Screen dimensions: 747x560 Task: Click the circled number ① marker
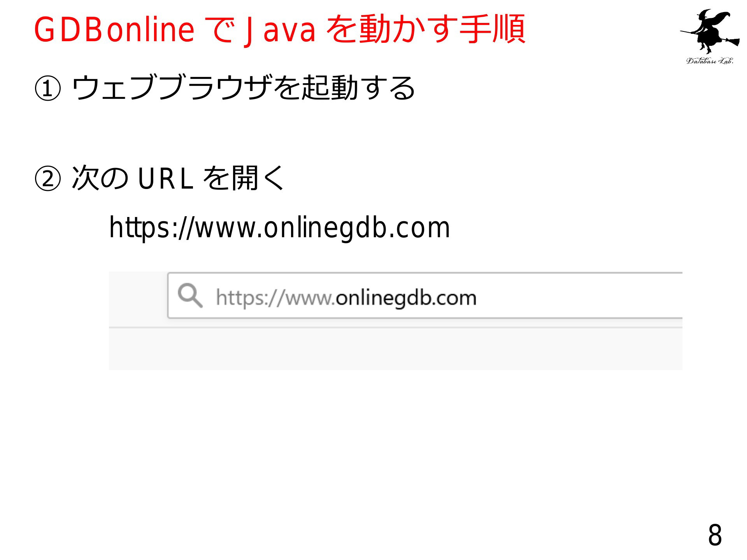pos(47,88)
